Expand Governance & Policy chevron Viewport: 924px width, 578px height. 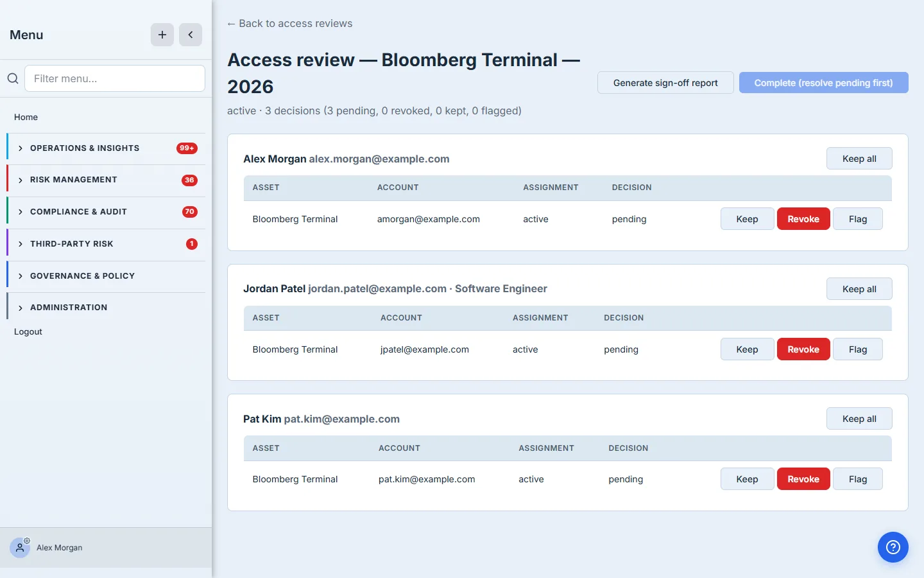(21, 276)
